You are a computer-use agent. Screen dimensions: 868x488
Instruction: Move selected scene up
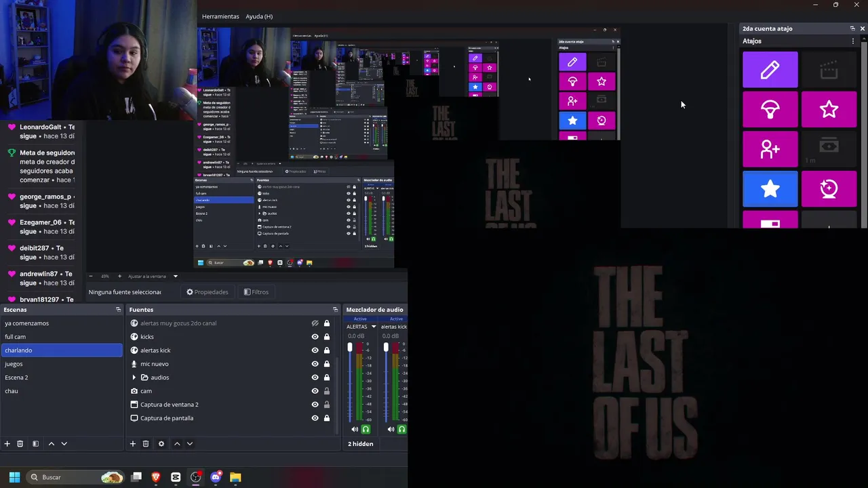51,444
